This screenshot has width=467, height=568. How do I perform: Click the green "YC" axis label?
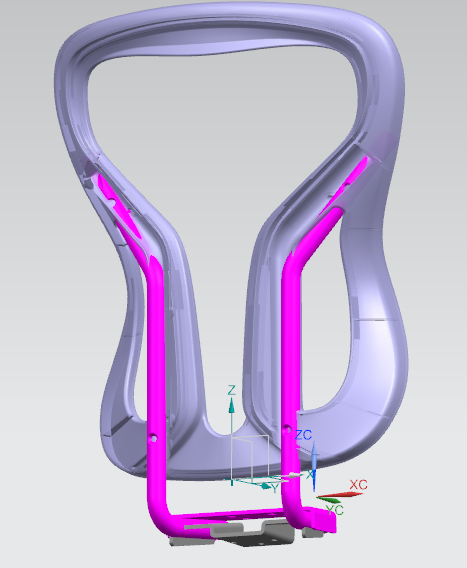point(334,510)
